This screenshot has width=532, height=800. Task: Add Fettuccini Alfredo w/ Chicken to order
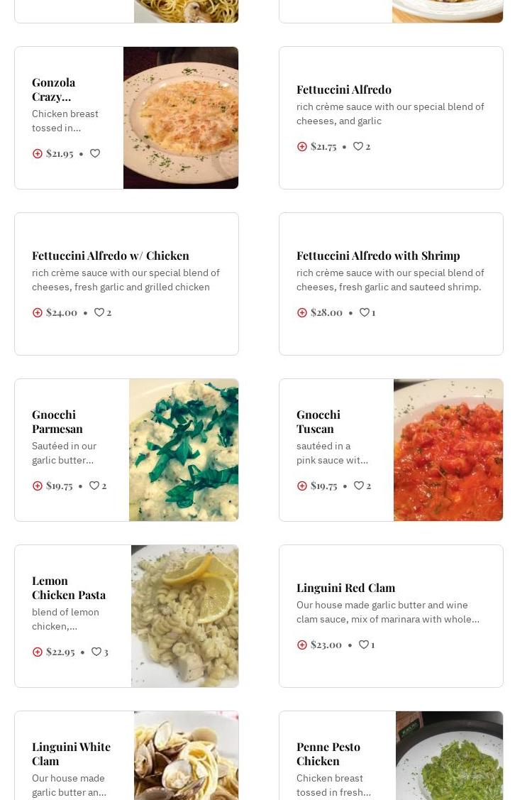coord(38,312)
